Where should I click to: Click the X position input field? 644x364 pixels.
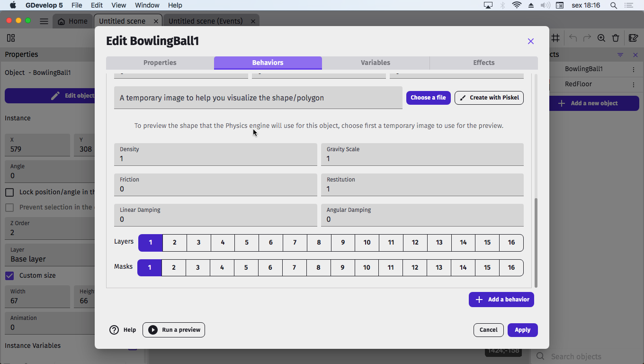37,148
